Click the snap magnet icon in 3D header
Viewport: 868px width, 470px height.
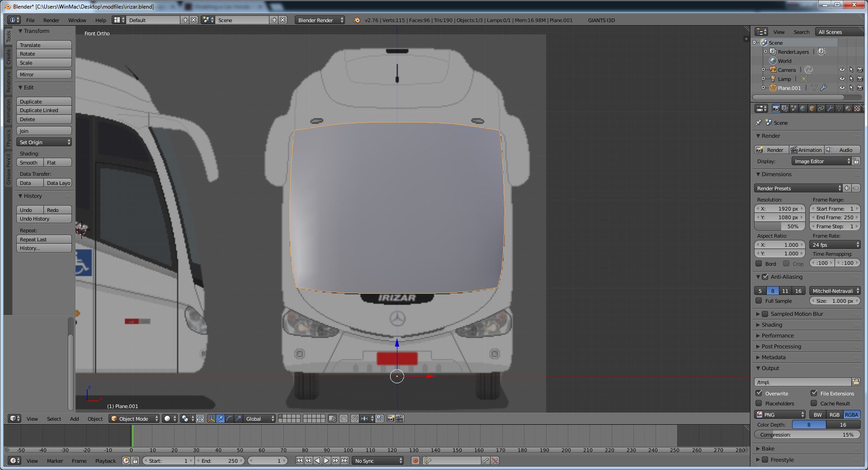tap(355, 418)
